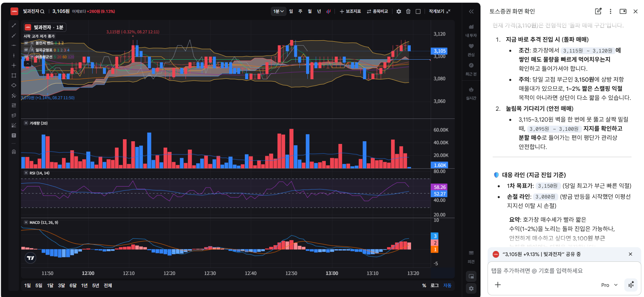
Task: Open settings gear at side rail bottom
Action: tap(471, 289)
